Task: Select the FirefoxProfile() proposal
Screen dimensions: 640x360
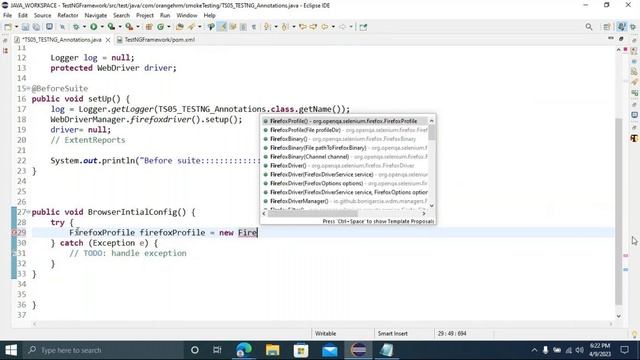Action: click(x=344, y=121)
